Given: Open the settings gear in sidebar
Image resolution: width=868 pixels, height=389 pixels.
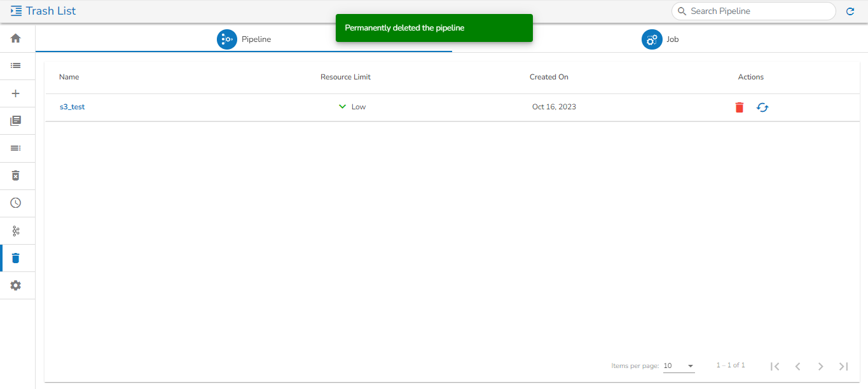Looking at the screenshot, I should (16, 285).
